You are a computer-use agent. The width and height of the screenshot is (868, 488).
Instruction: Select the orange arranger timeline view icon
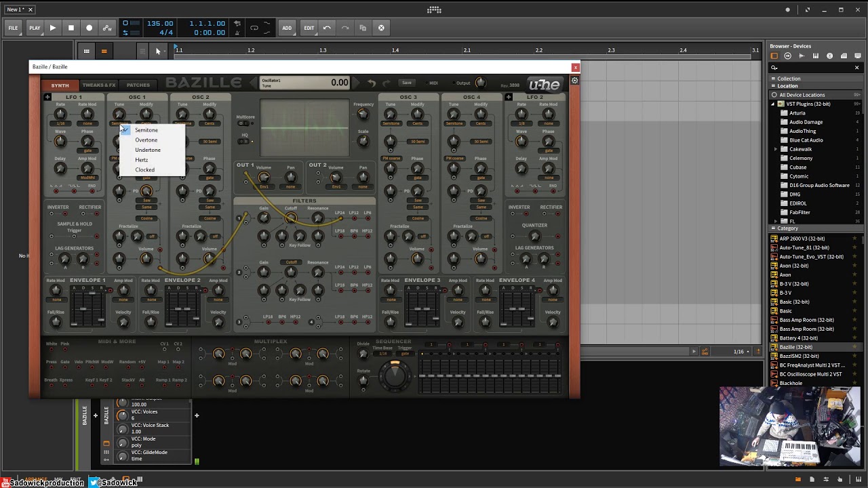(104, 51)
